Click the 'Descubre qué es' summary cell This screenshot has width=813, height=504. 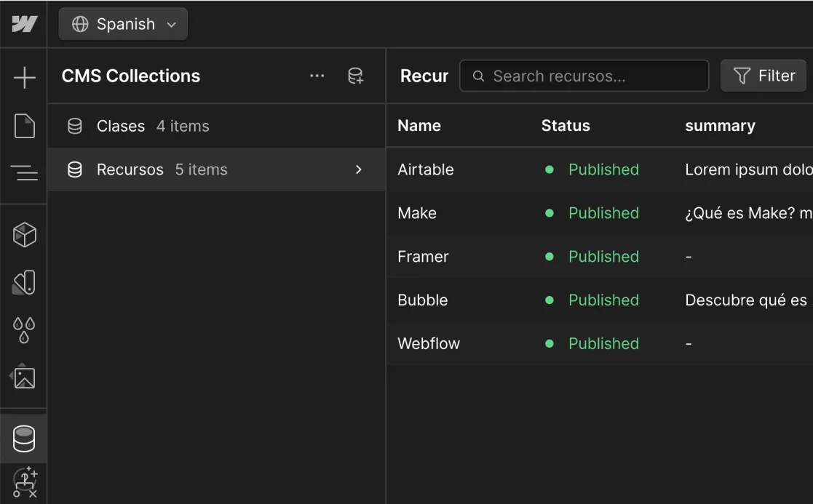[746, 300]
